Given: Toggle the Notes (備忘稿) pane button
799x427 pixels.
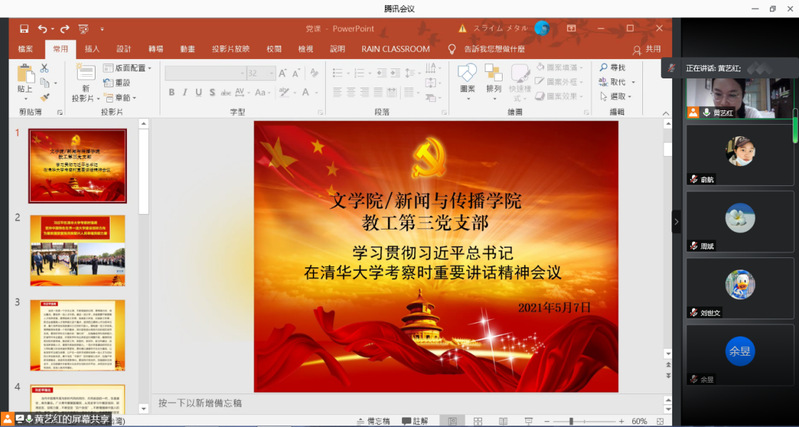Looking at the screenshot, I should [373, 421].
